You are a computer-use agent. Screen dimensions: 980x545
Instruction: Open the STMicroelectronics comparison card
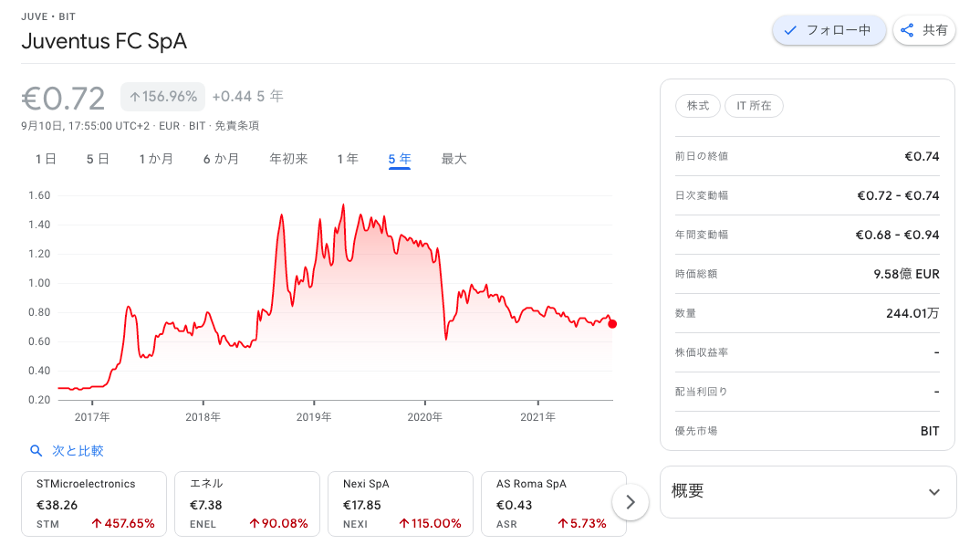point(94,504)
